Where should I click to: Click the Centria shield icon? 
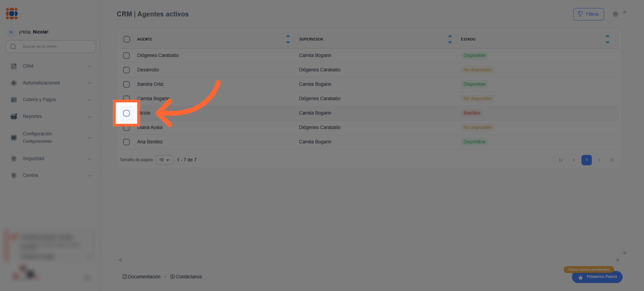click(x=14, y=176)
